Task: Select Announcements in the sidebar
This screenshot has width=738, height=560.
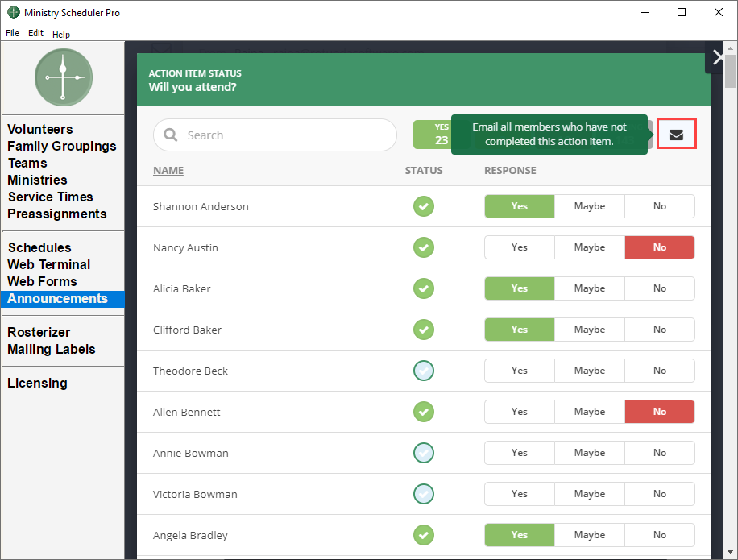Action: 63,299
